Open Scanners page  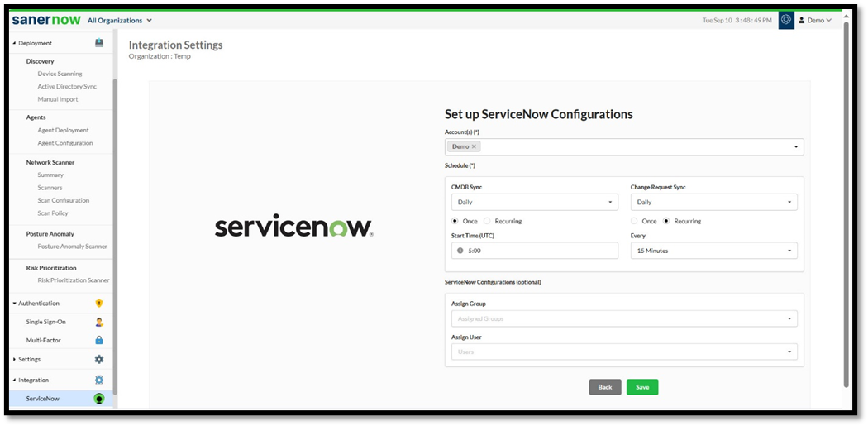[50, 188]
